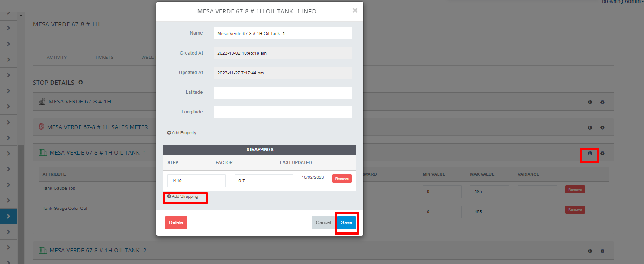This screenshot has height=264, width=644.
Task: Click the MIN VALUE column header
Action: pos(434,174)
